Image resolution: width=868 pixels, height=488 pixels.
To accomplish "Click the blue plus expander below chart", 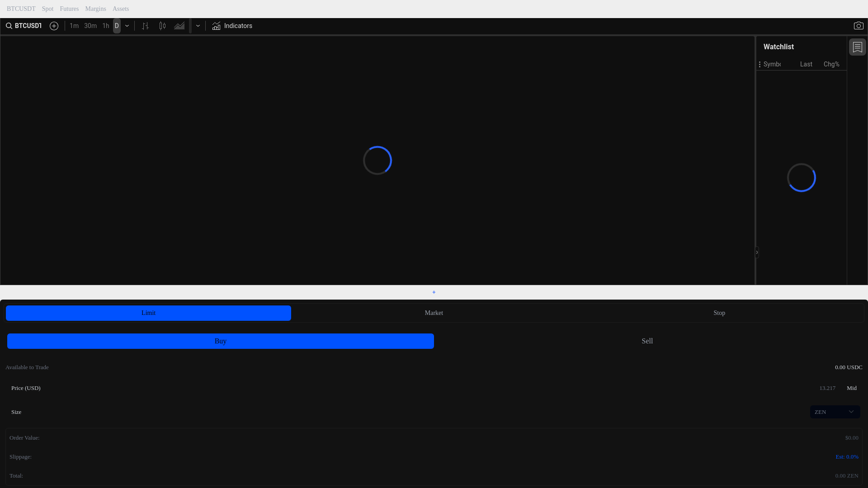I will [x=434, y=292].
